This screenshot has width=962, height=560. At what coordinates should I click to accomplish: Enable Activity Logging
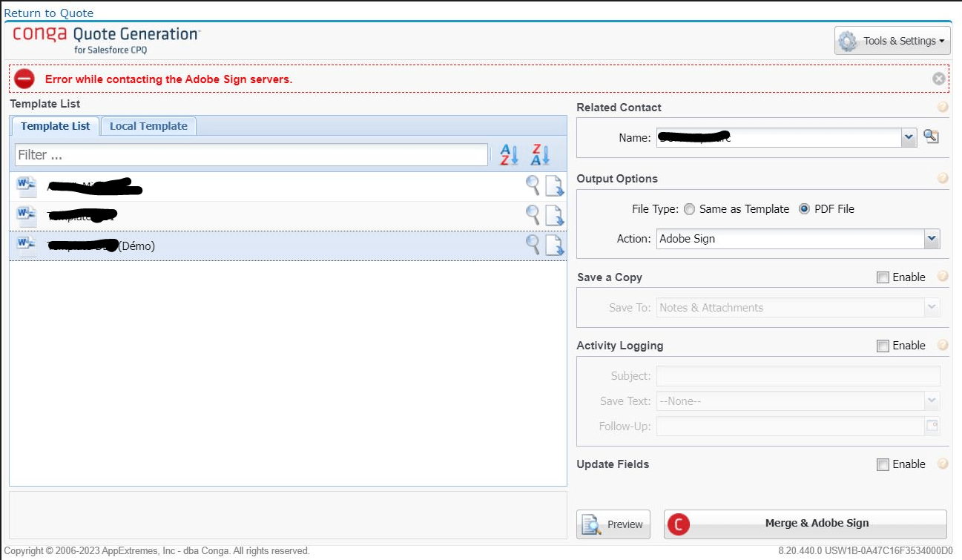click(x=883, y=345)
